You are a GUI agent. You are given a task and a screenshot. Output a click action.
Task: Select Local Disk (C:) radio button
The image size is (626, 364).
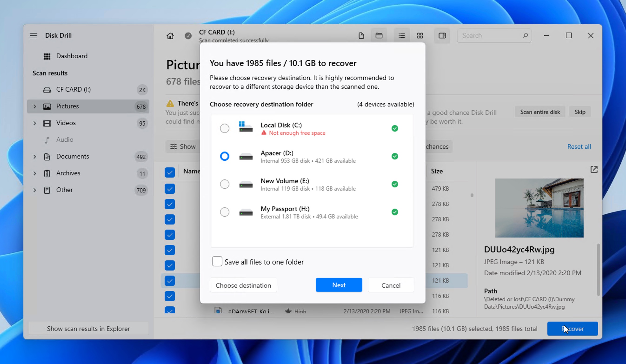click(x=225, y=128)
